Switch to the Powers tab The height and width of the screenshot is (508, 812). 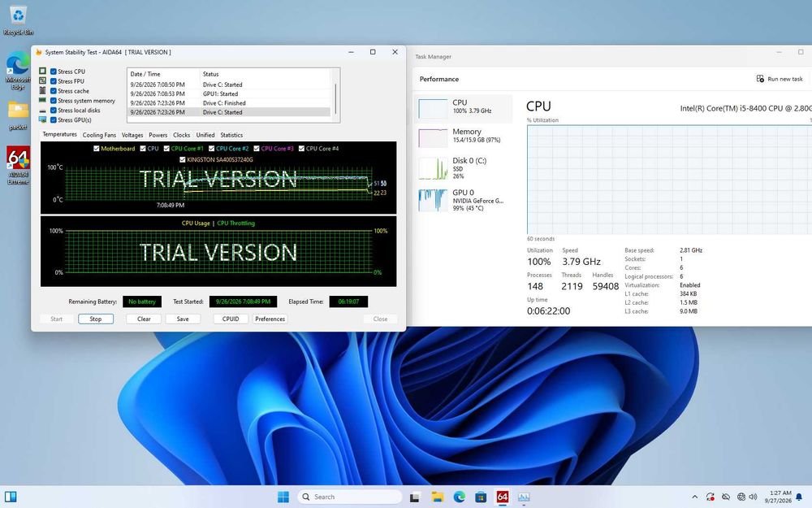(x=158, y=135)
